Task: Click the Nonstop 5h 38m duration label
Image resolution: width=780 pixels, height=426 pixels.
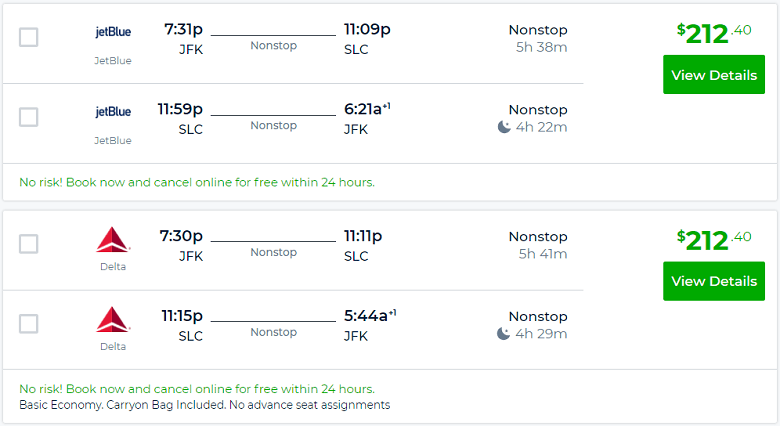Action: pos(538,38)
